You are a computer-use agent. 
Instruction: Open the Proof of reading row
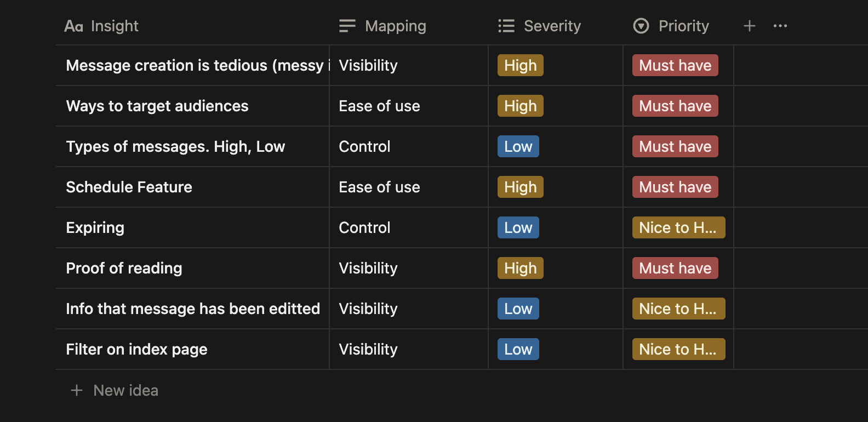pyautogui.click(x=124, y=268)
